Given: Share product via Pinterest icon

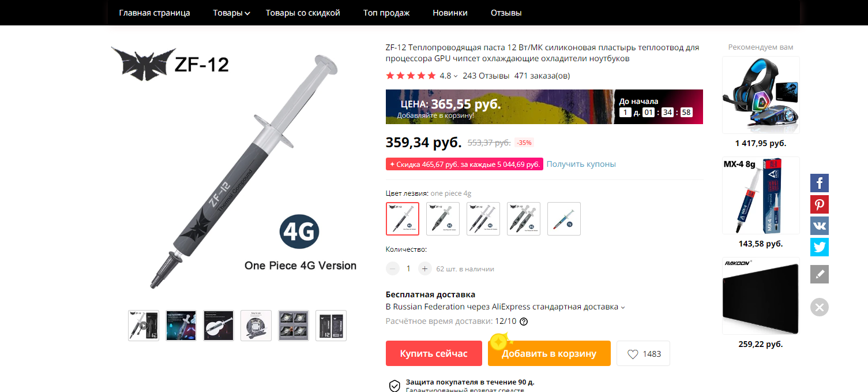Looking at the screenshot, I should (x=820, y=204).
